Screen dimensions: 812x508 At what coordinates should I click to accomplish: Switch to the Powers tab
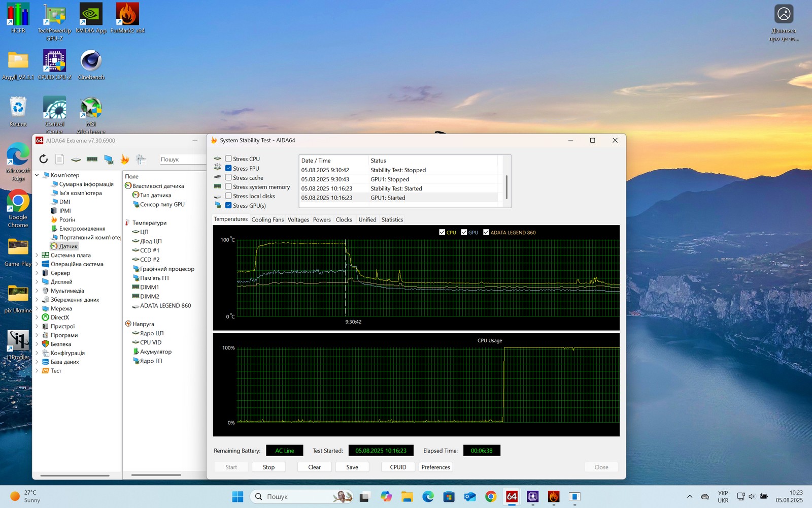(x=322, y=219)
